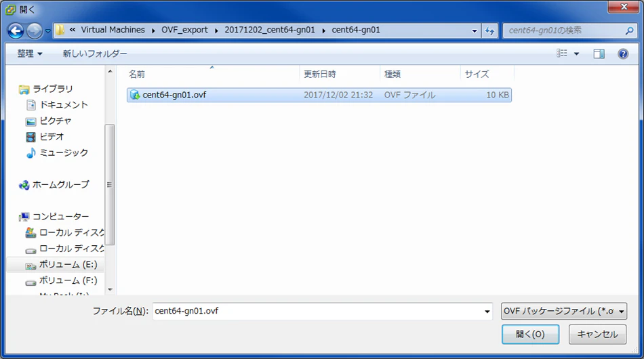Click the ビデオ filmstrip icon
Screen dimensions: 644x359
pos(31,137)
